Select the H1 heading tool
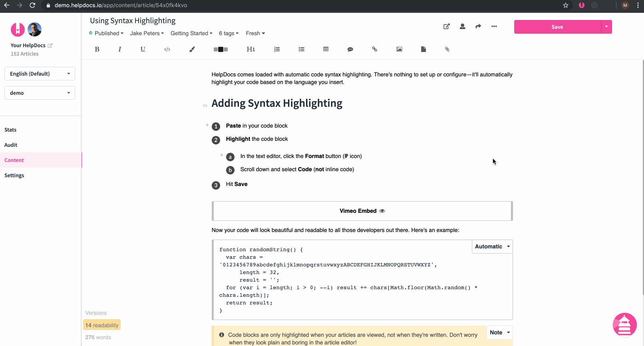Image resolution: width=644 pixels, height=346 pixels. click(251, 49)
